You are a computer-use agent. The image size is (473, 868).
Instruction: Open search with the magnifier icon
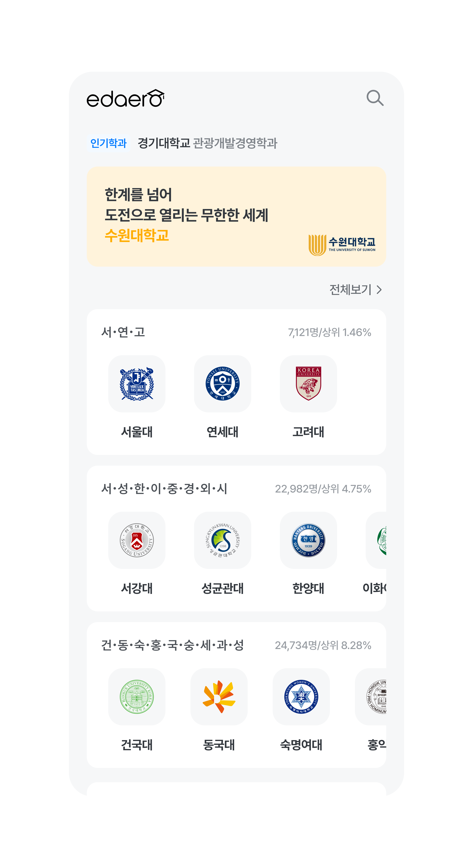point(375,98)
